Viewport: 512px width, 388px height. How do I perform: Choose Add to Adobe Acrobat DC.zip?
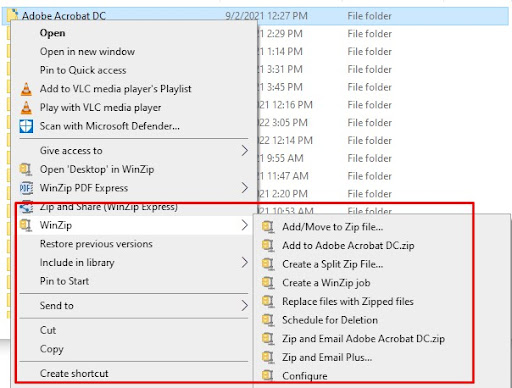point(348,246)
